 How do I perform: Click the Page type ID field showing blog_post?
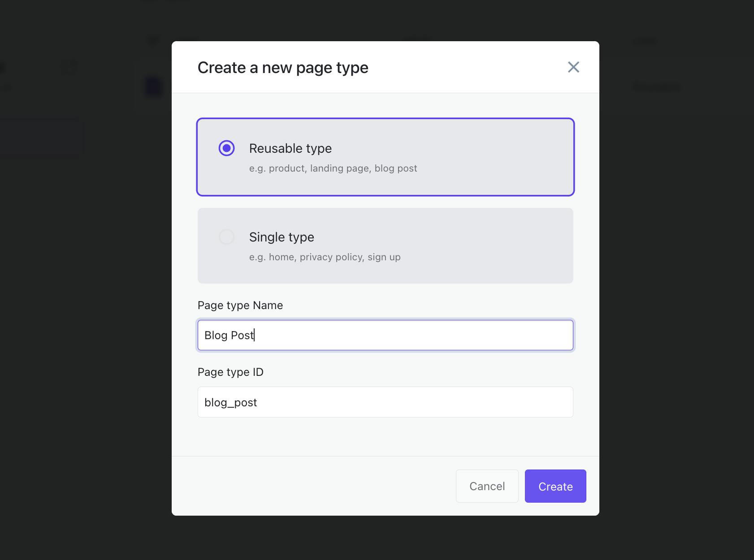click(x=385, y=402)
